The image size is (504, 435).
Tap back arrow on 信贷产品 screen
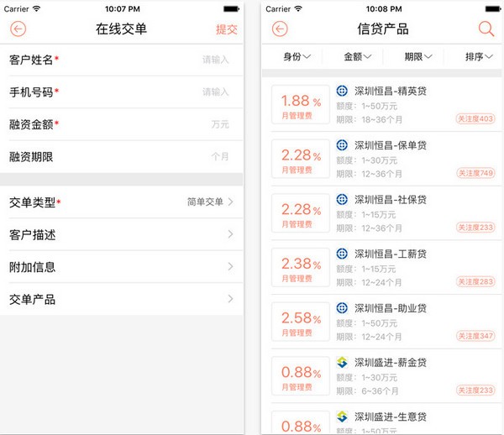click(280, 29)
